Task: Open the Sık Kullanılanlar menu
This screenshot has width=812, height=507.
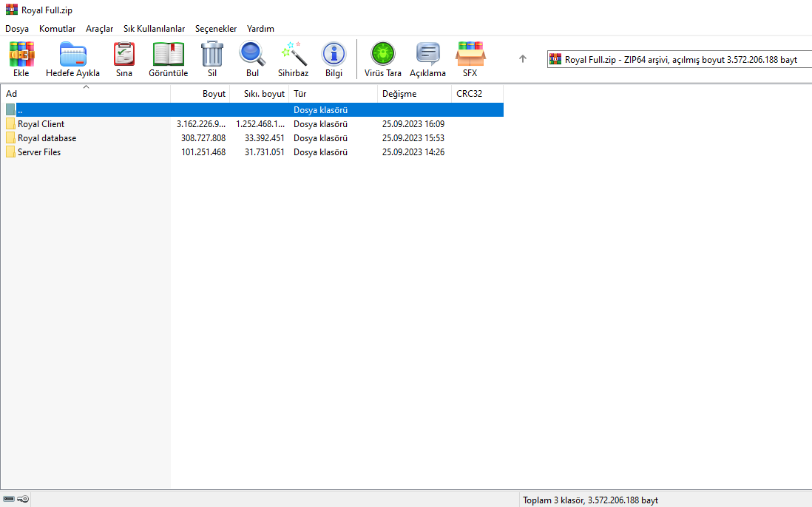Action: (155, 28)
